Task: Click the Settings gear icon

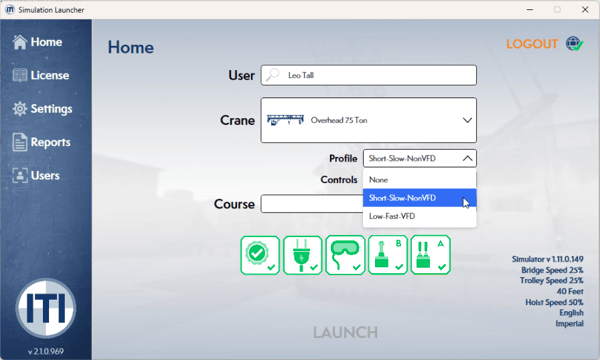Action: (x=20, y=109)
